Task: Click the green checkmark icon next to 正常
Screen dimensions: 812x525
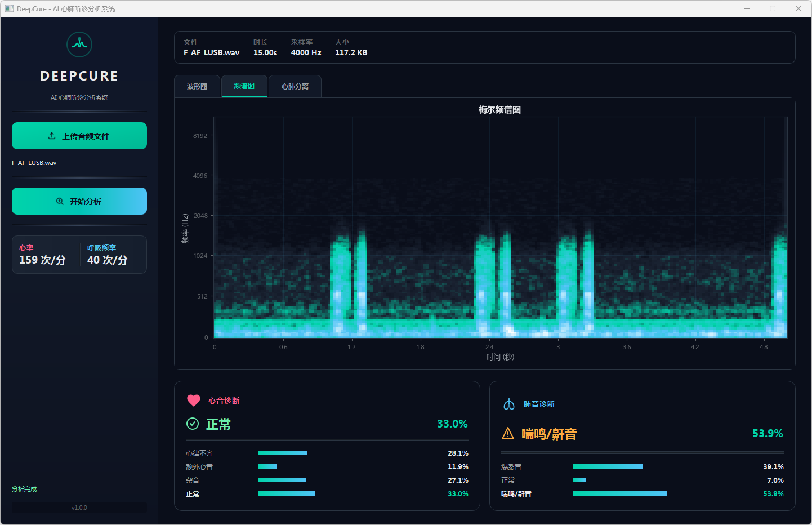Action: [x=193, y=424]
